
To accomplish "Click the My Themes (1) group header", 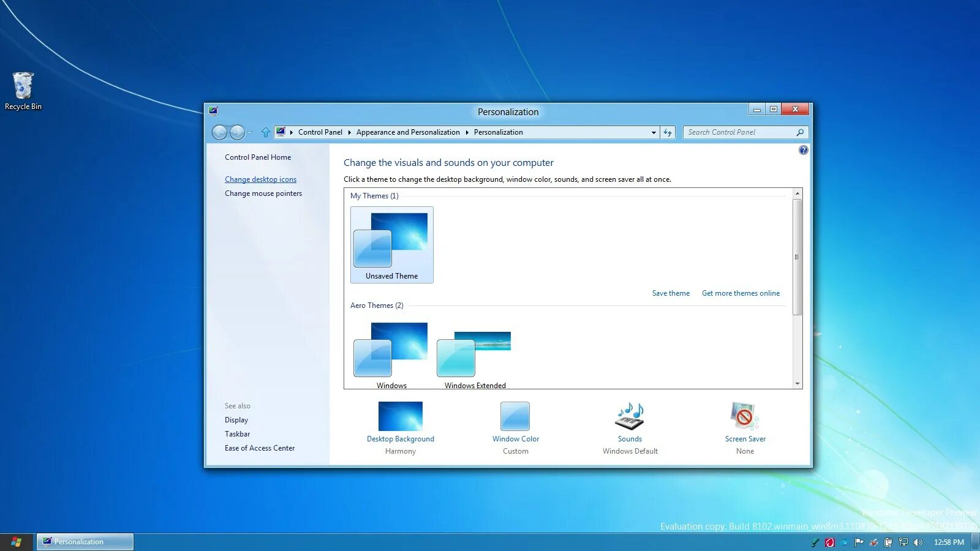I will click(374, 196).
